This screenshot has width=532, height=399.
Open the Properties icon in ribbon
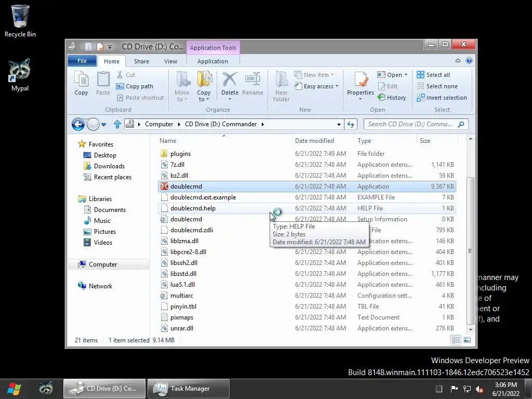361,79
